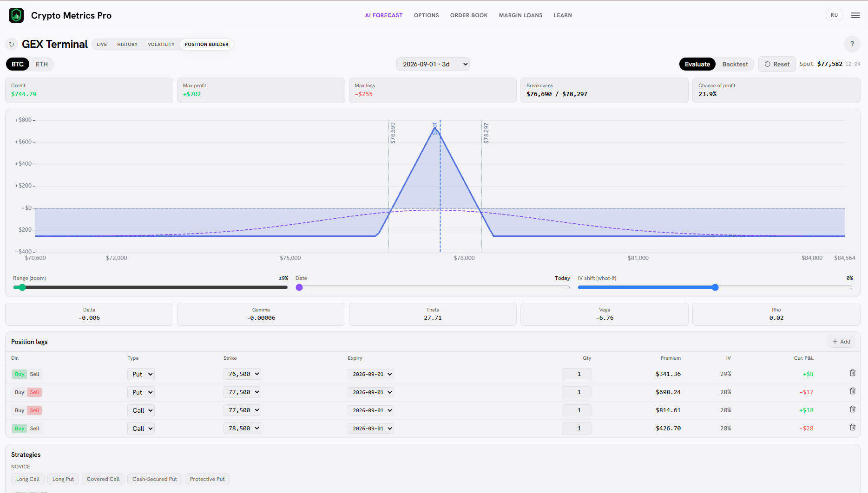This screenshot has width=868, height=493.
Task: Open Margin Loans in the top navigation
Action: (520, 15)
